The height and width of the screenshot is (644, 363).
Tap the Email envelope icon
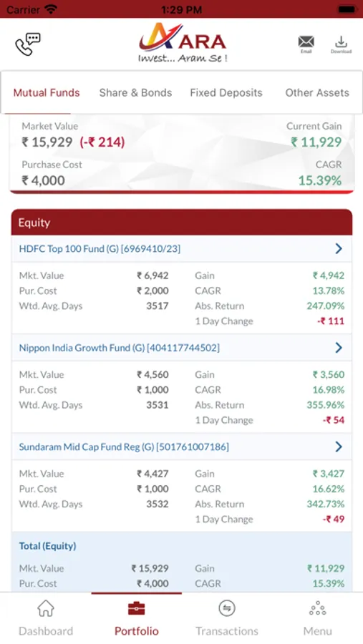[x=306, y=42]
